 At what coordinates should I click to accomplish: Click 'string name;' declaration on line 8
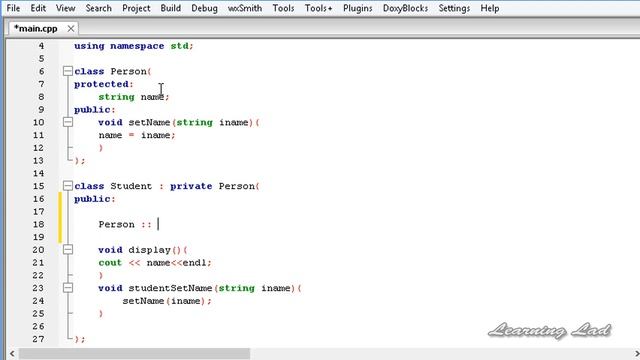coord(133,97)
